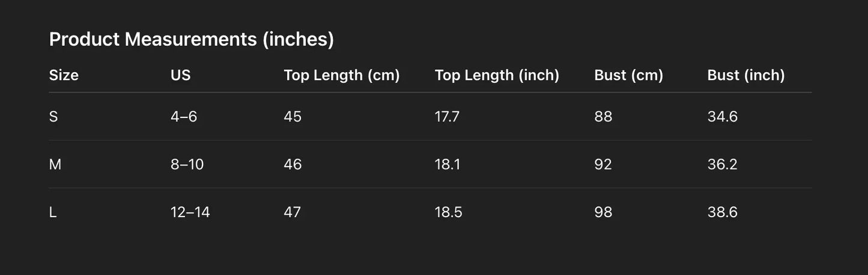868x275 pixels.
Task: Click the Bust (inch) column header
Action: [746, 75]
